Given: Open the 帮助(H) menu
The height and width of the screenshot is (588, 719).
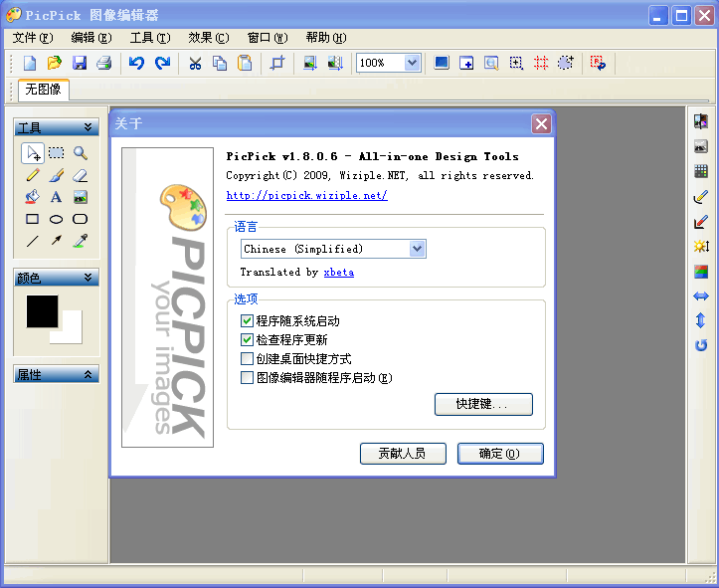Looking at the screenshot, I should click(x=326, y=38).
